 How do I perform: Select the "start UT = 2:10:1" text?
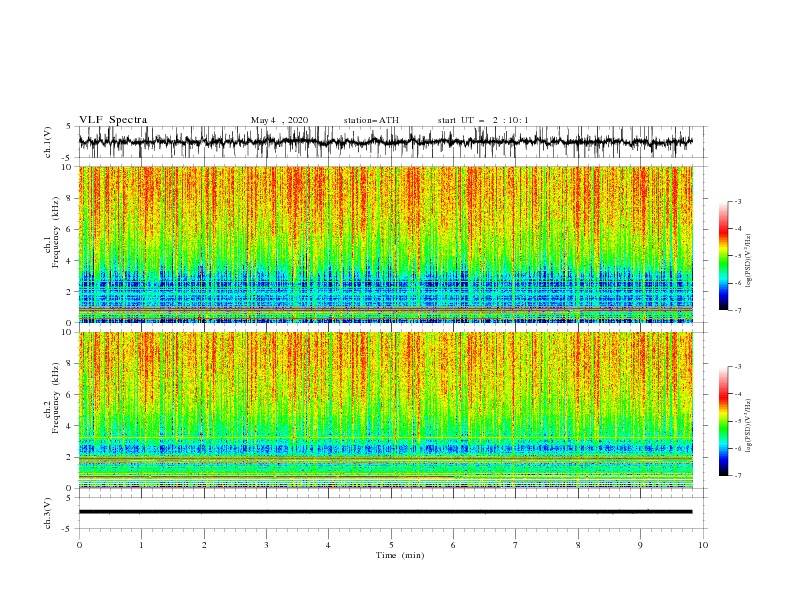[x=483, y=120]
